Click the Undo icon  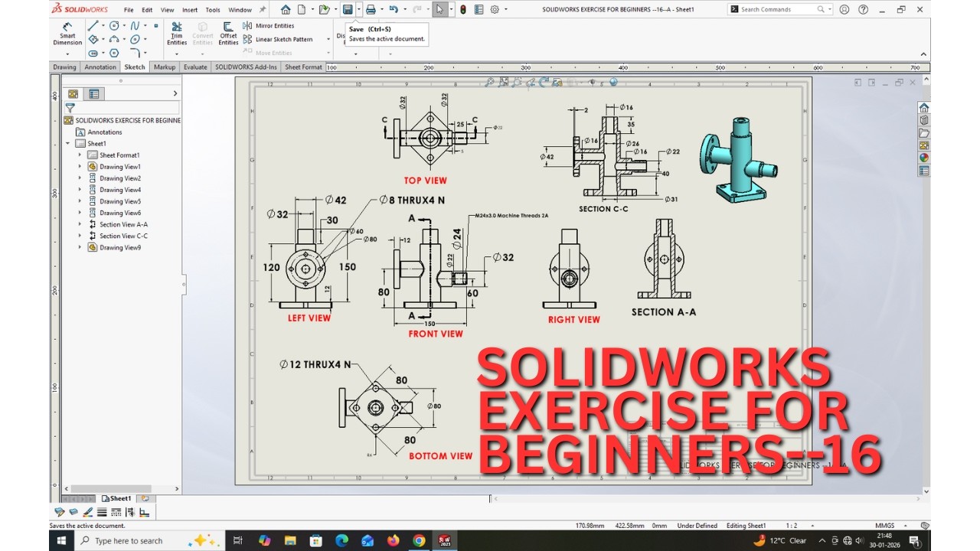394,9
